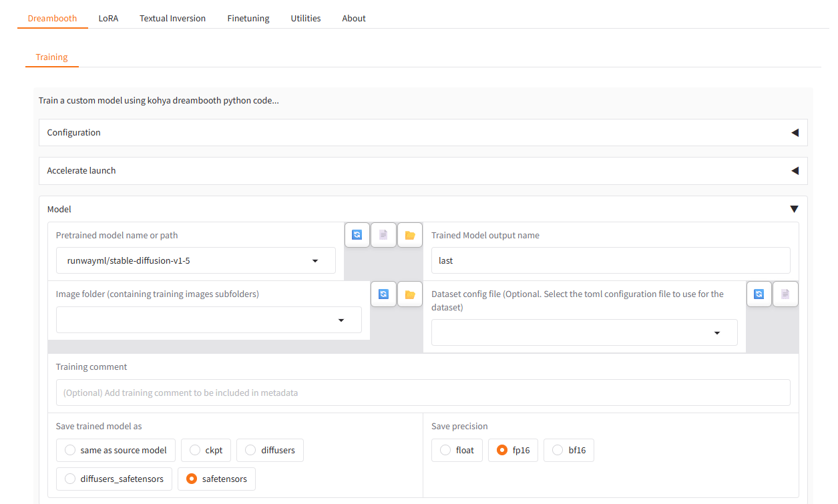The image size is (838, 504).
Task: Select the safetensors save format
Action: [x=216, y=479]
